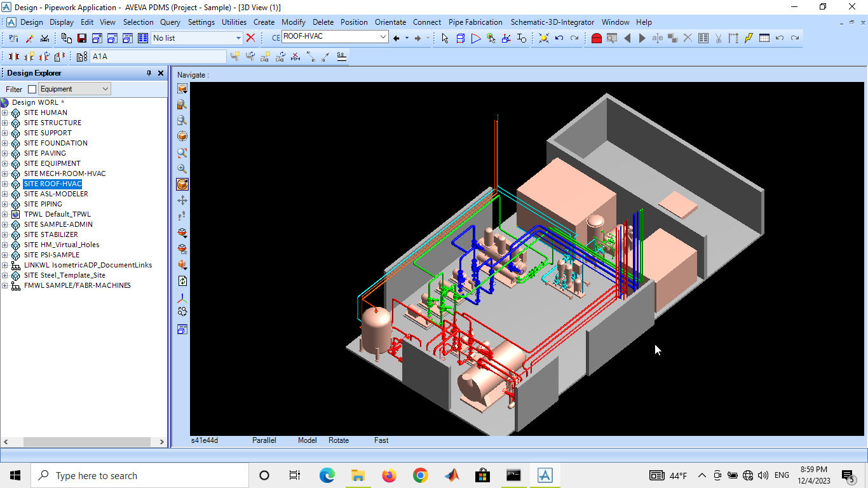Click the Type here to search box
Image resolution: width=868 pixels, height=488 pixels.
click(x=140, y=475)
